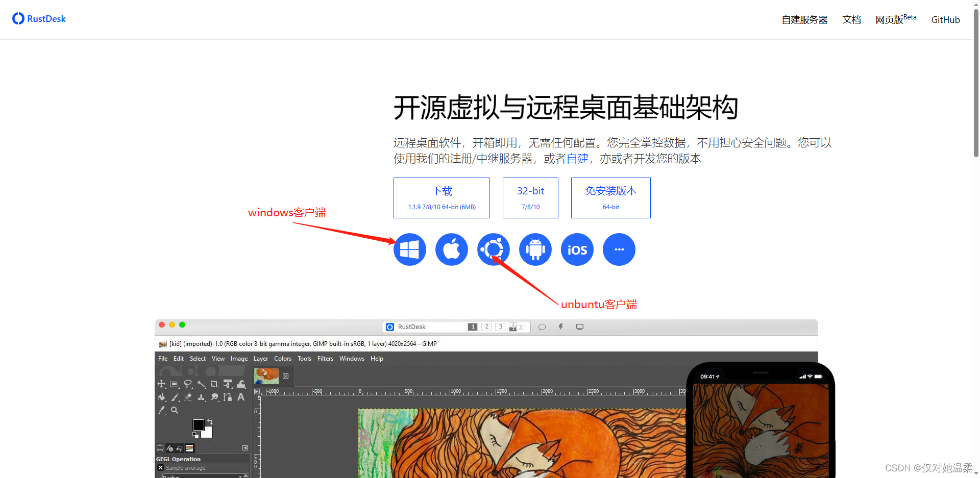Click the 32-bit download button
Screen dimensions: 980x478
click(x=530, y=198)
